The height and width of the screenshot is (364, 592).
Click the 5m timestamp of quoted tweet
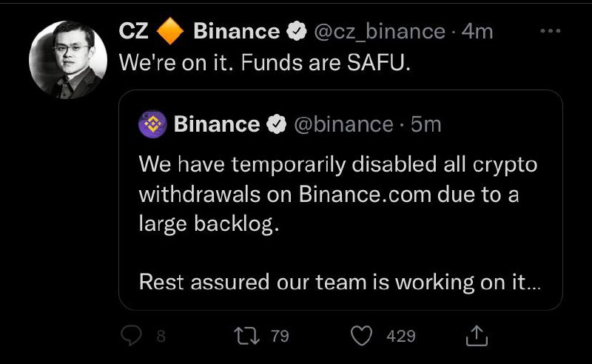(x=425, y=124)
